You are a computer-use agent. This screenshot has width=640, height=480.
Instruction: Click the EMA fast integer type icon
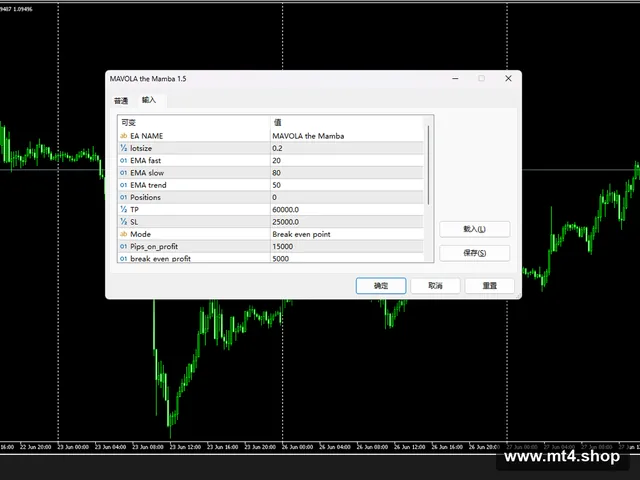tap(123, 160)
